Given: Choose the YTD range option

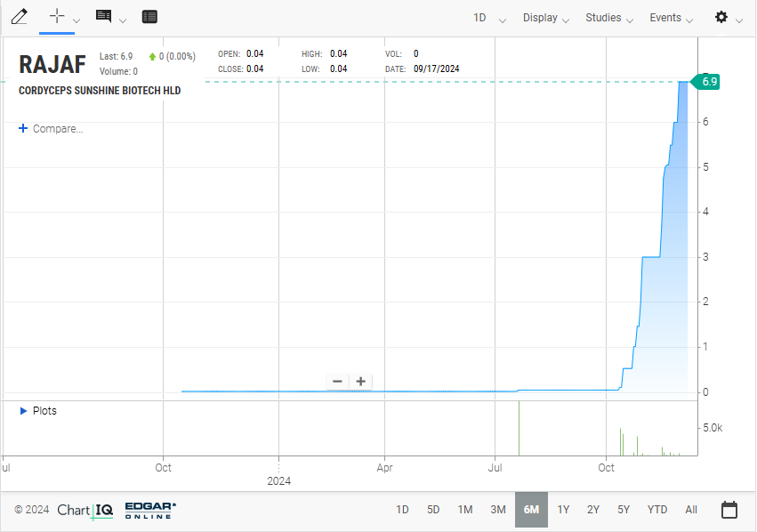Looking at the screenshot, I should (x=656, y=510).
